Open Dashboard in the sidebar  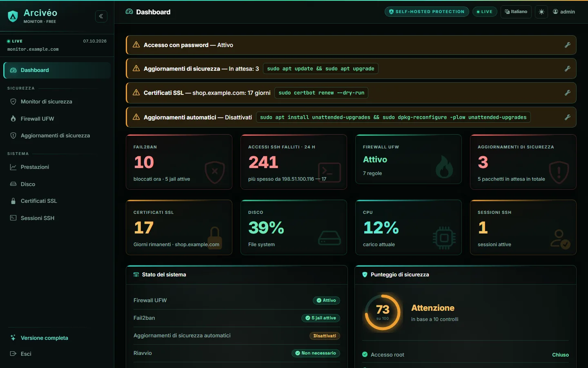(x=57, y=70)
